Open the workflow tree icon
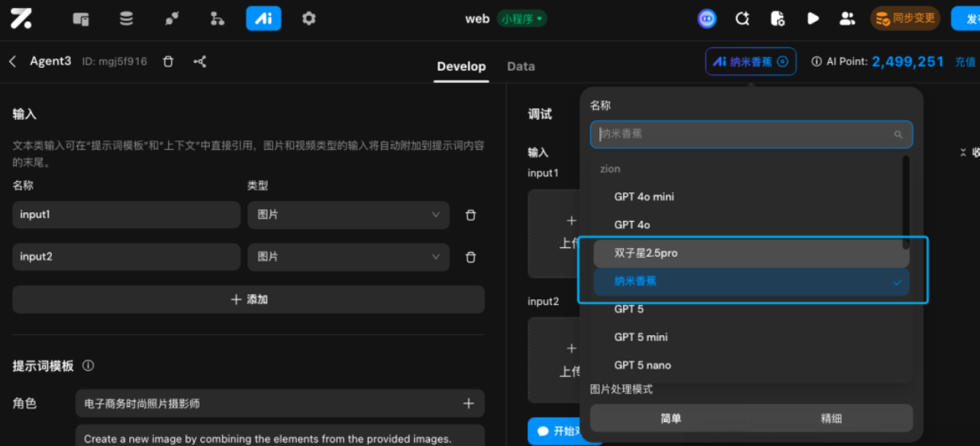Viewport: 980px width, 446px height. [x=217, y=18]
